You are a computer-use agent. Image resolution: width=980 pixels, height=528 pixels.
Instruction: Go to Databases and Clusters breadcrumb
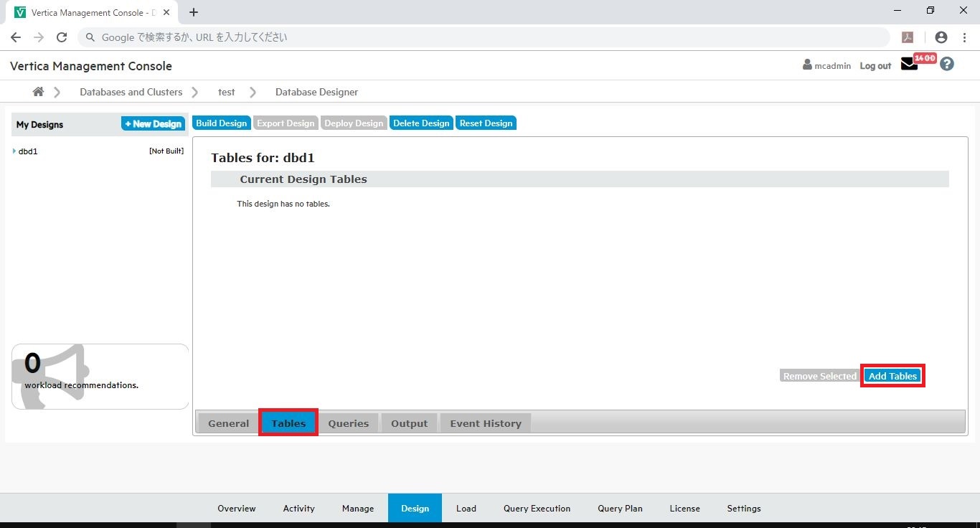[x=131, y=92]
